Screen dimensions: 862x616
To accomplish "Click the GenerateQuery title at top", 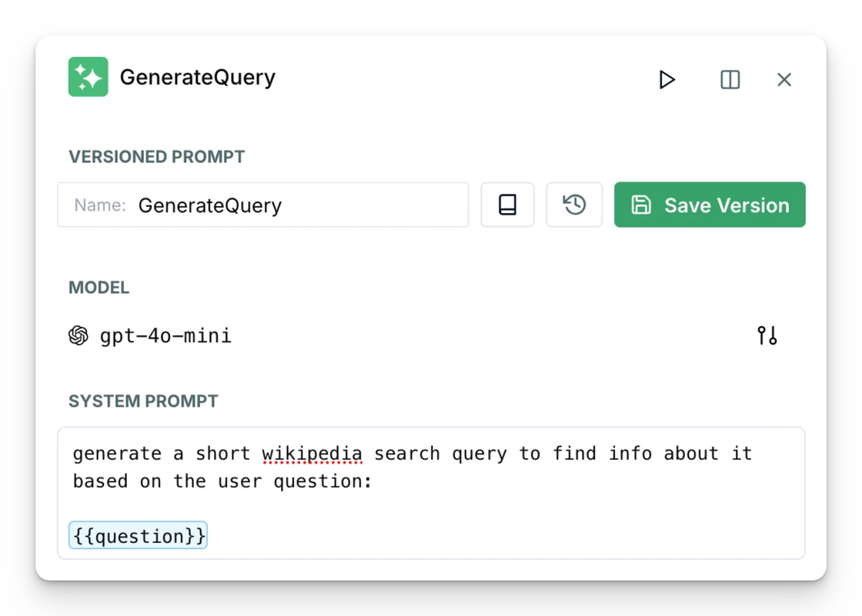I will [x=197, y=77].
